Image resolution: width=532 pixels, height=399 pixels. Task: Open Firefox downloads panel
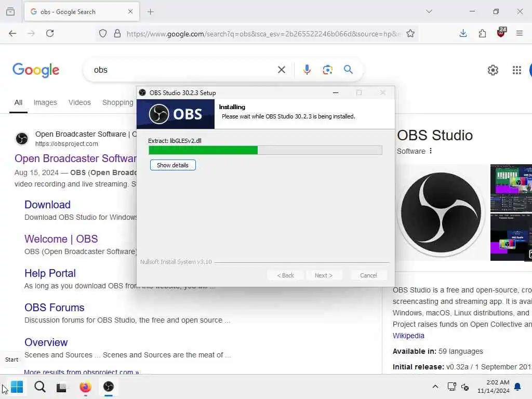click(463, 33)
